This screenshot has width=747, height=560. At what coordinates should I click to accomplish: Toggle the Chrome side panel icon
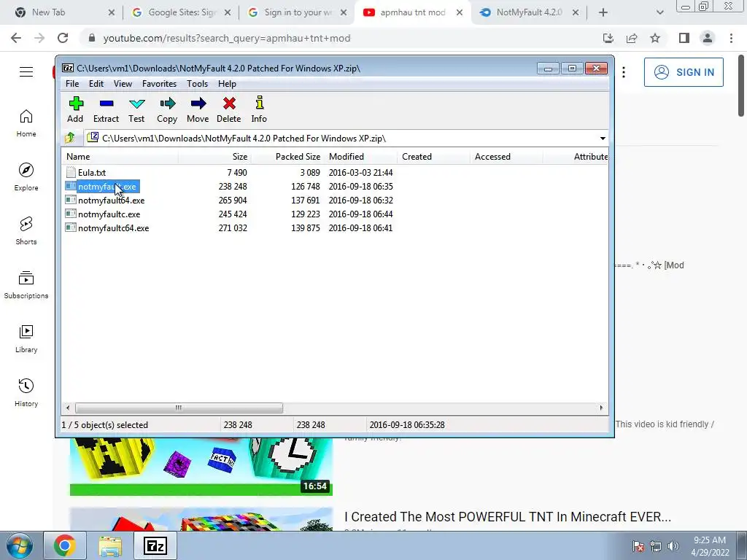pos(684,38)
